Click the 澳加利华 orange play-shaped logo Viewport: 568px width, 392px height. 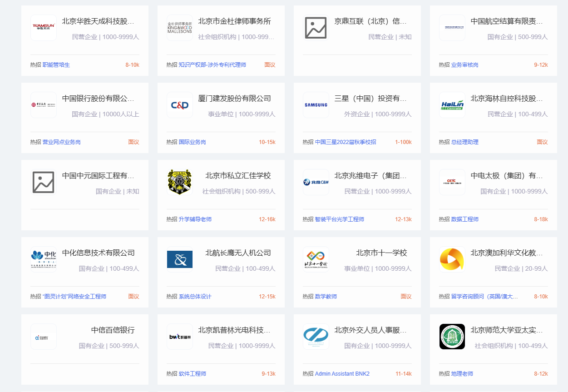pyautogui.click(x=452, y=259)
